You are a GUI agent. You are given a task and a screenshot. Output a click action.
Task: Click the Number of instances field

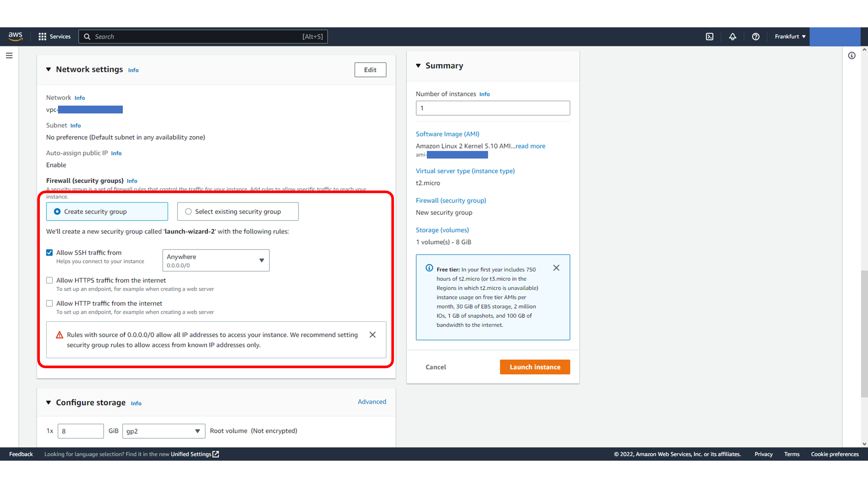(493, 108)
